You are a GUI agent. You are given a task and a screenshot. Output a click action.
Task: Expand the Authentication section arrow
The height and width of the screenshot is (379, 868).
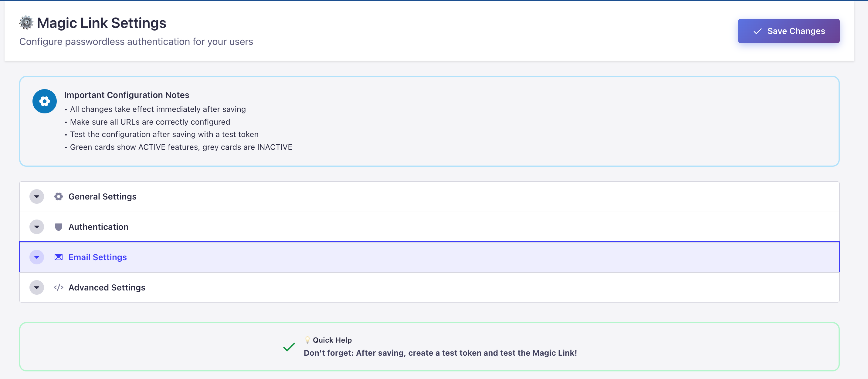(37, 227)
